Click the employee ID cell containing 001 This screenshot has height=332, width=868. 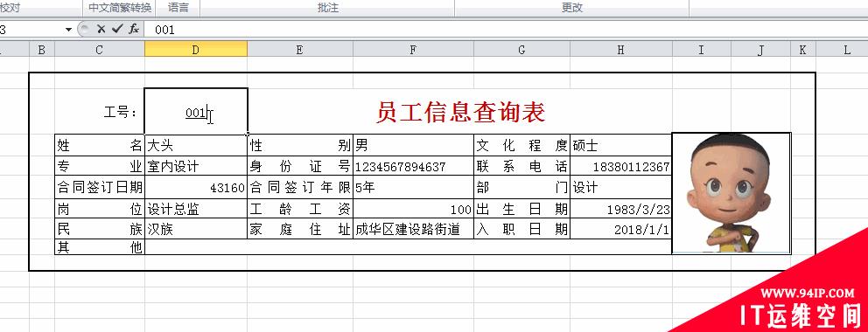tap(196, 111)
